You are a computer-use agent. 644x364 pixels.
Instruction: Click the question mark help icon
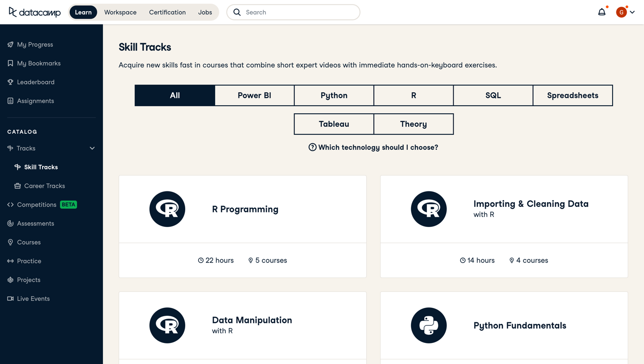[312, 147]
